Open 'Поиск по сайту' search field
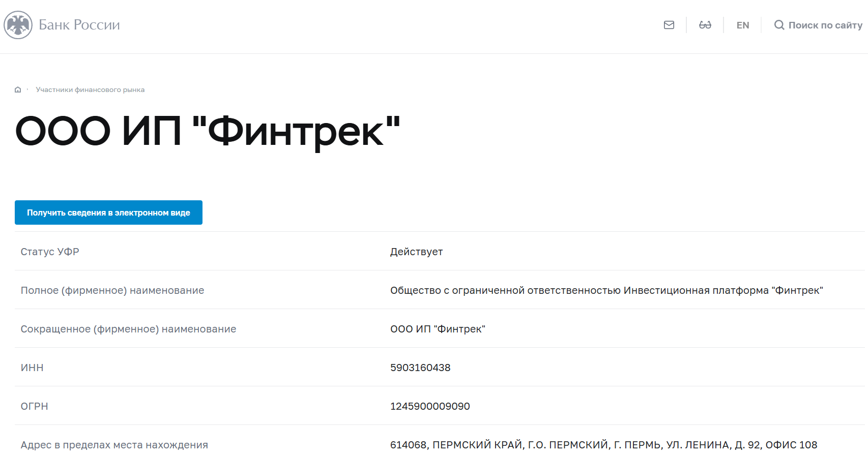 click(825, 25)
